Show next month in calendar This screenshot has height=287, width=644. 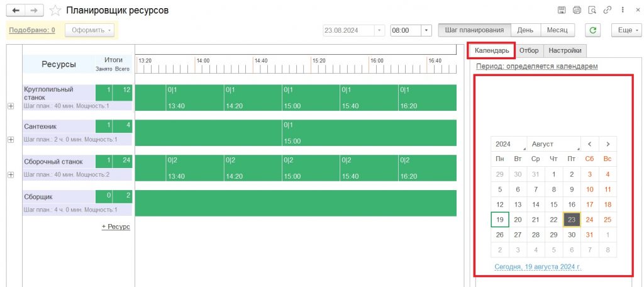tap(608, 144)
